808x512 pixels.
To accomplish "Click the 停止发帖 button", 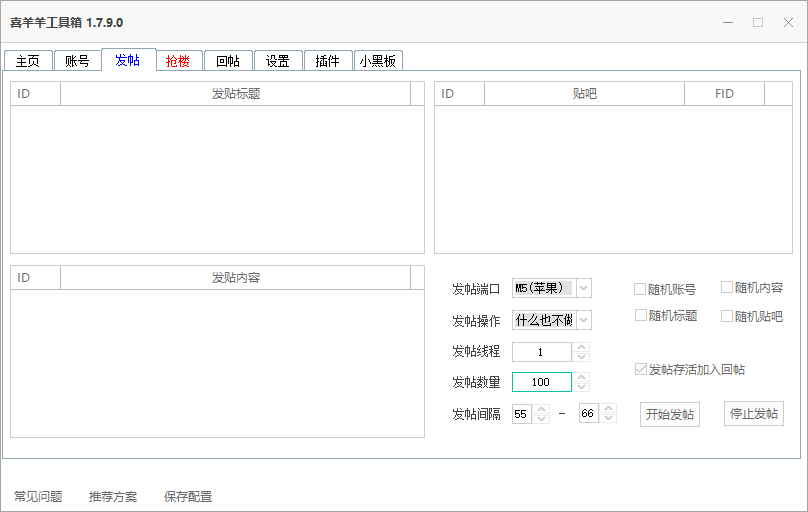I will pos(753,414).
